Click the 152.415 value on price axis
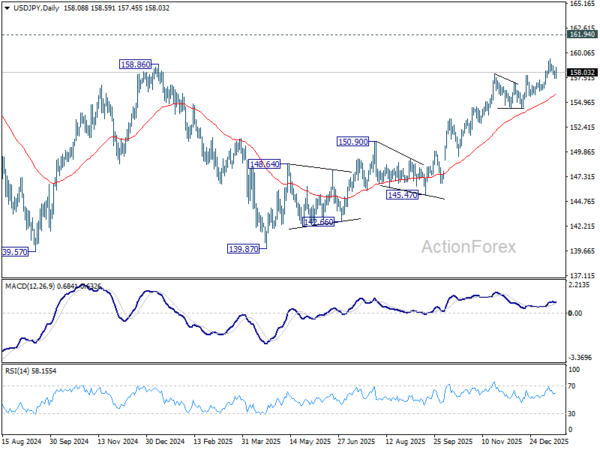Image resolution: width=600 pixels, height=450 pixels. click(x=582, y=127)
